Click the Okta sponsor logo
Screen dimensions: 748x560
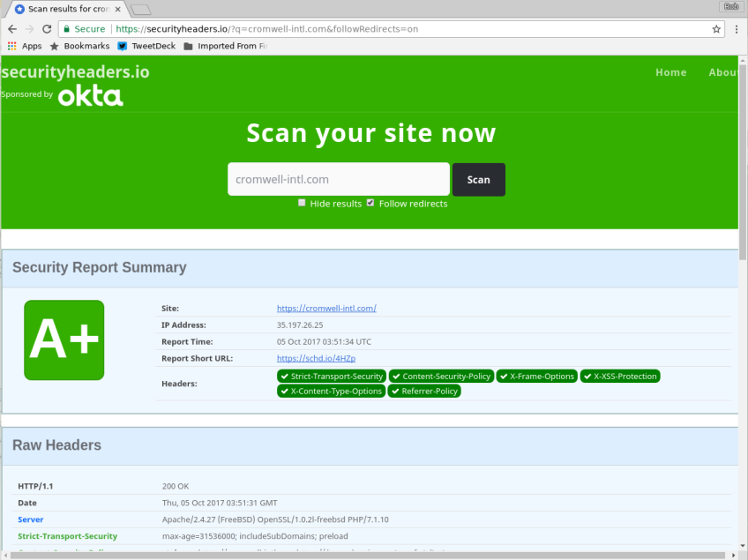pyautogui.click(x=91, y=95)
